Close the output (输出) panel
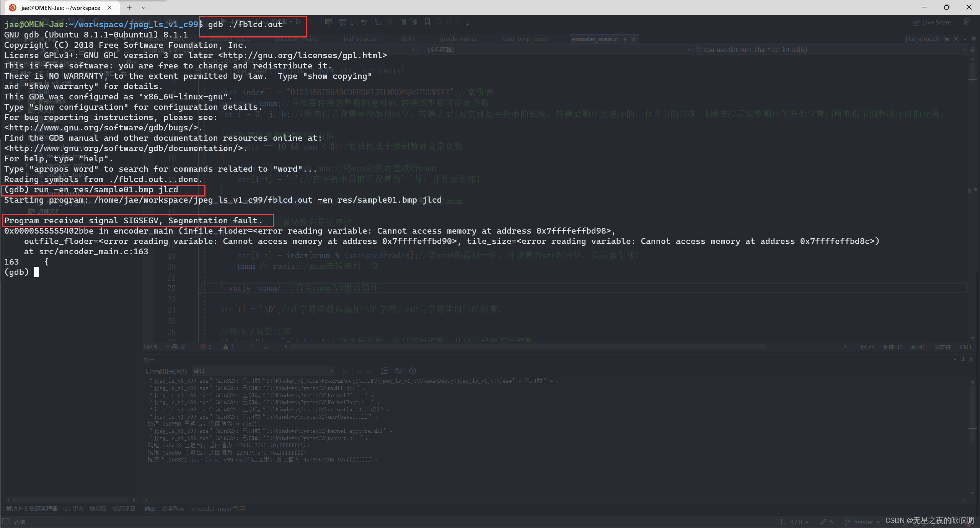Screen dimensions: 980x528 [x=971, y=360]
